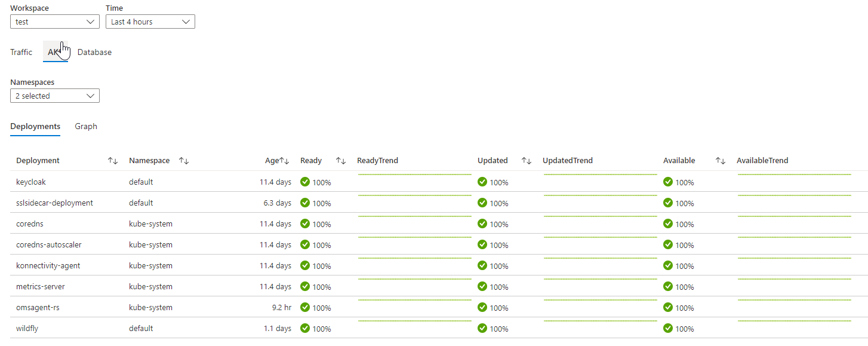Sort the Available column using its sort icon
Image resolution: width=868 pixels, height=346 pixels.
(x=721, y=160)
